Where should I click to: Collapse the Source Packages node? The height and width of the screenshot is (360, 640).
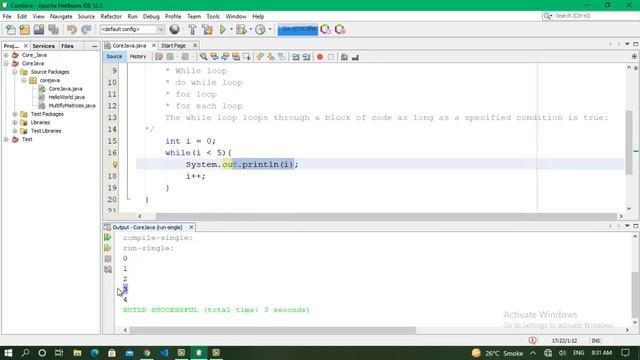(15, 72)
